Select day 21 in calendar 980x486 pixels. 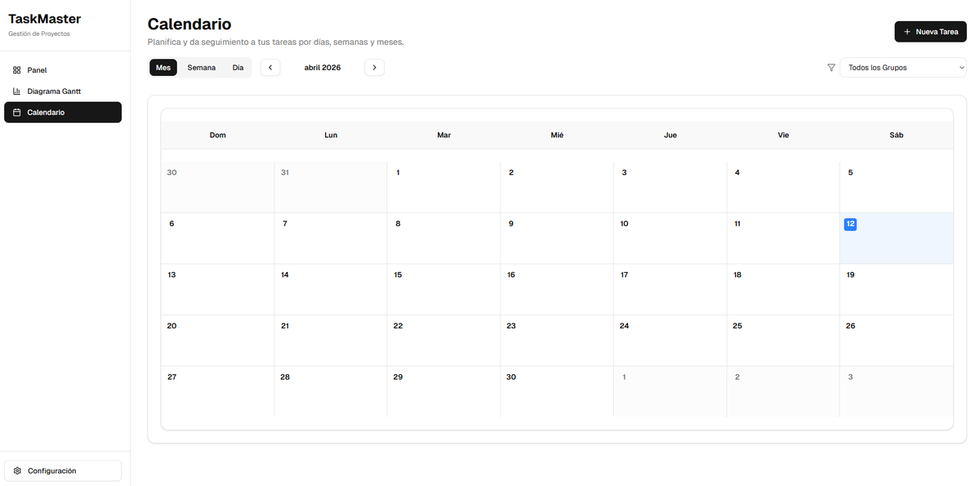pyautogui.click(x=331, y=340)
